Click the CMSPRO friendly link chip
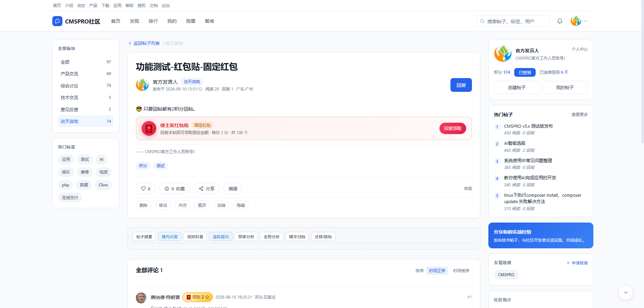Screen dimensions: 644x308 pos(506,275)
